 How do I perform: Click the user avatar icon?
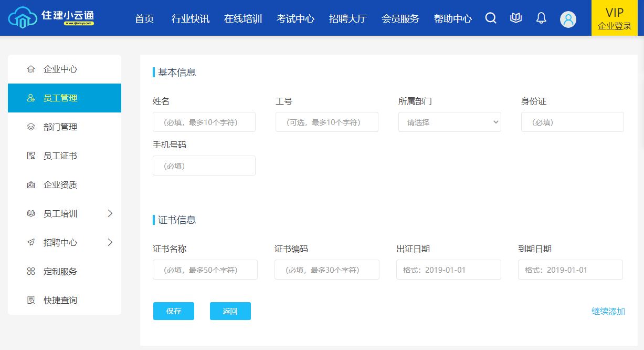[x=568, y=19]
